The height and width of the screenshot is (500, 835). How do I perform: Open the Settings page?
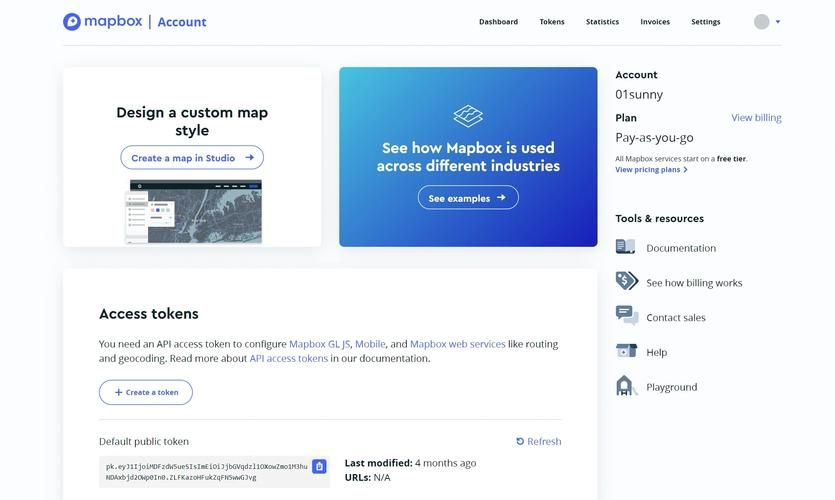(x=706, y=22)
